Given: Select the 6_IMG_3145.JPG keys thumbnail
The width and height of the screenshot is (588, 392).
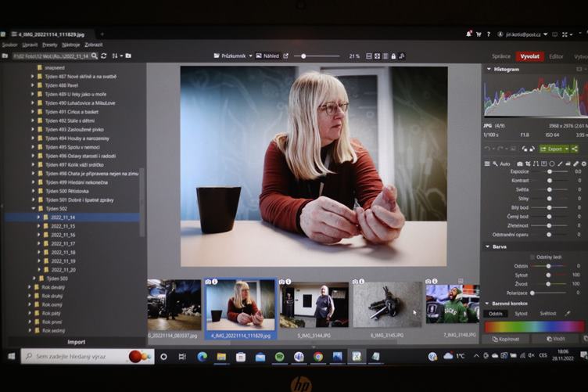Looking at the screenshot, I should (x=387, y=305).
